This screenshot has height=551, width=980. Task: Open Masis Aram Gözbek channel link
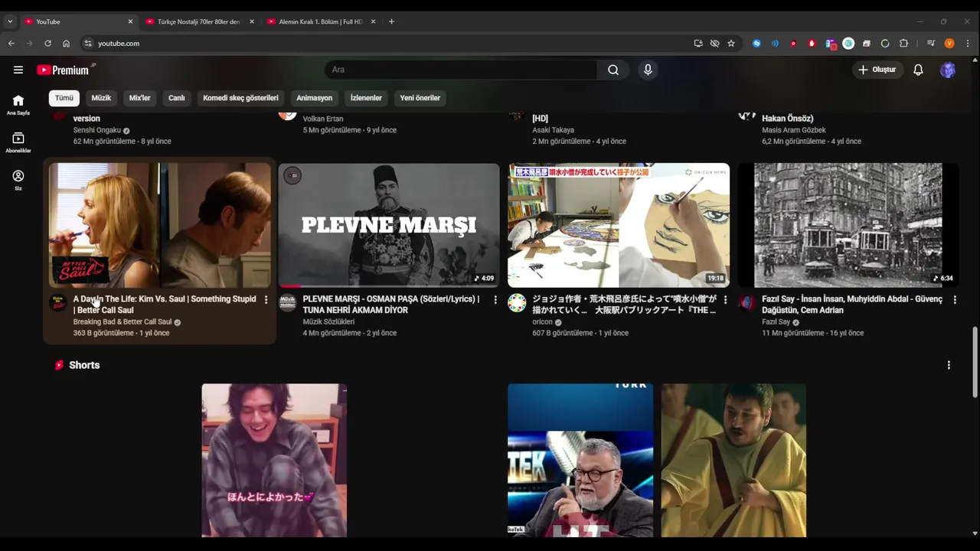[x=794, y=130]
